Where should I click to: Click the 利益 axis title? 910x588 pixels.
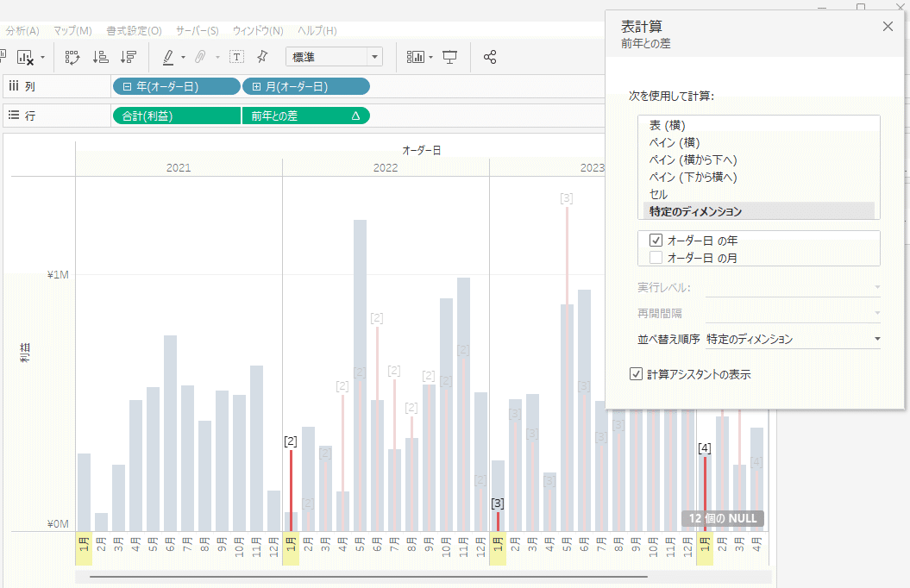coord(26,353)
